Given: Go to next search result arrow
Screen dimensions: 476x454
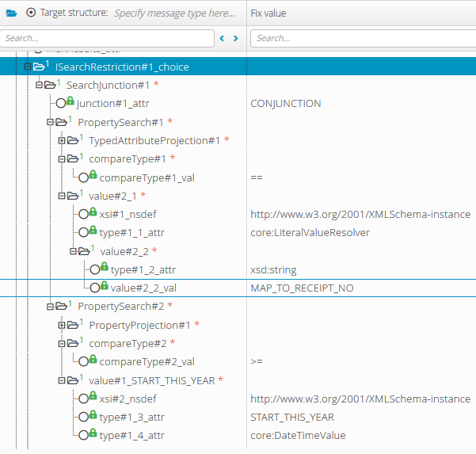Looking at the screenshot, I should (235, 38).
